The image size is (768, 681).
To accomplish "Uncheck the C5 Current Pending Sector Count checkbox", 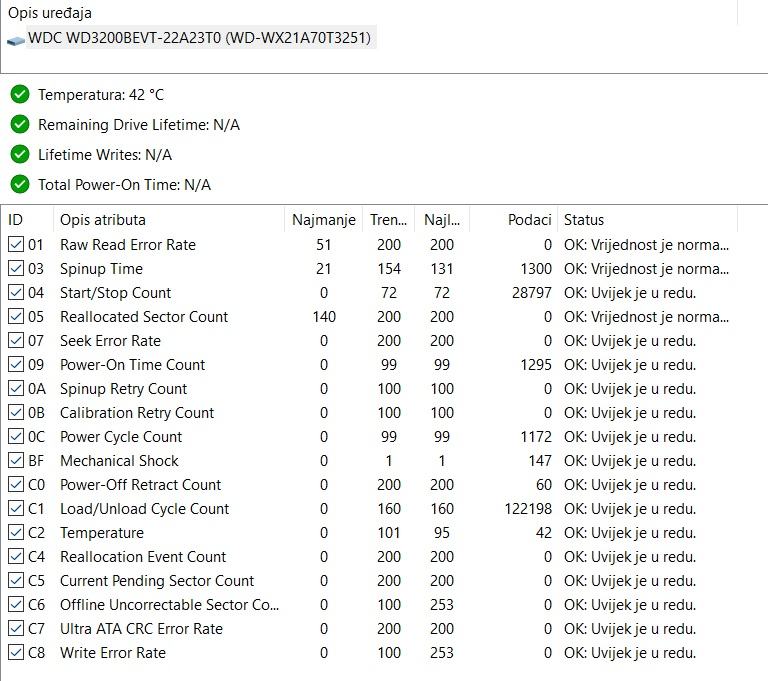I will 16,580.
